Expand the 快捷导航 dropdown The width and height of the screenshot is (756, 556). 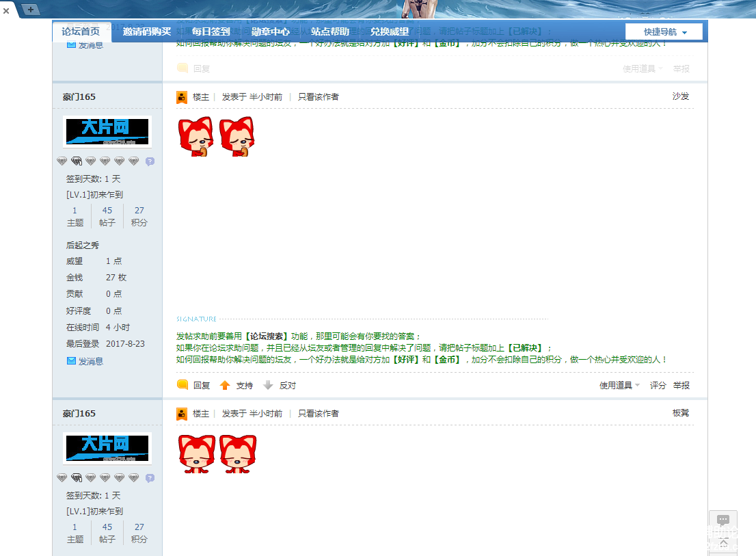pyautogui.click(x=664, y=32)
